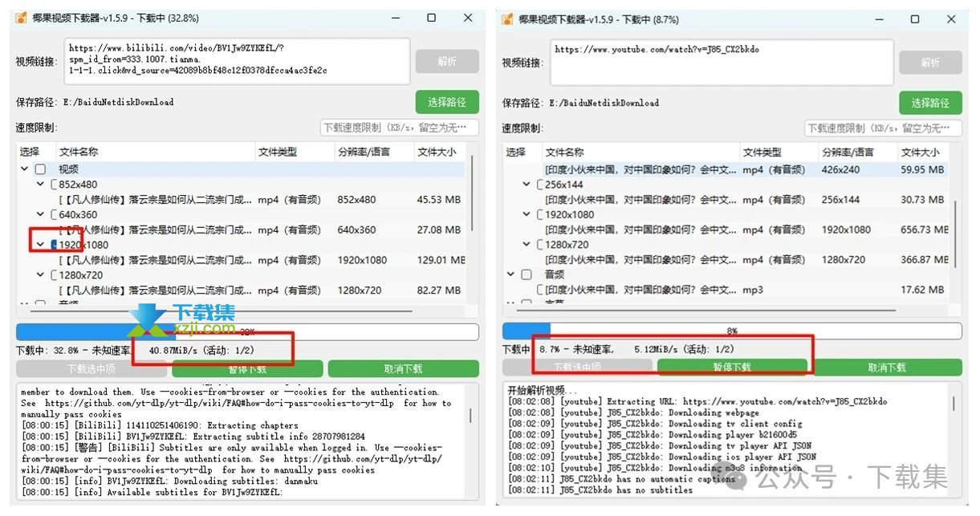Image resolution: width=980 pixels, height=516 pixels.
Task: Click the 保存路径 E:/BaiduNetdiskDownload text in youtube window
Action: coord(580,103)
